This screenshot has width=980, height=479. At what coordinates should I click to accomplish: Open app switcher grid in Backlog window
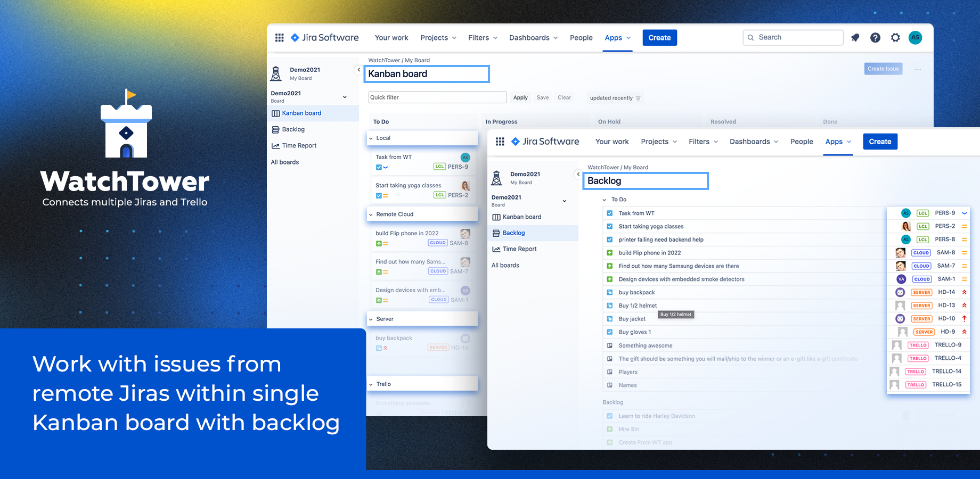click(x=500, y=142)
